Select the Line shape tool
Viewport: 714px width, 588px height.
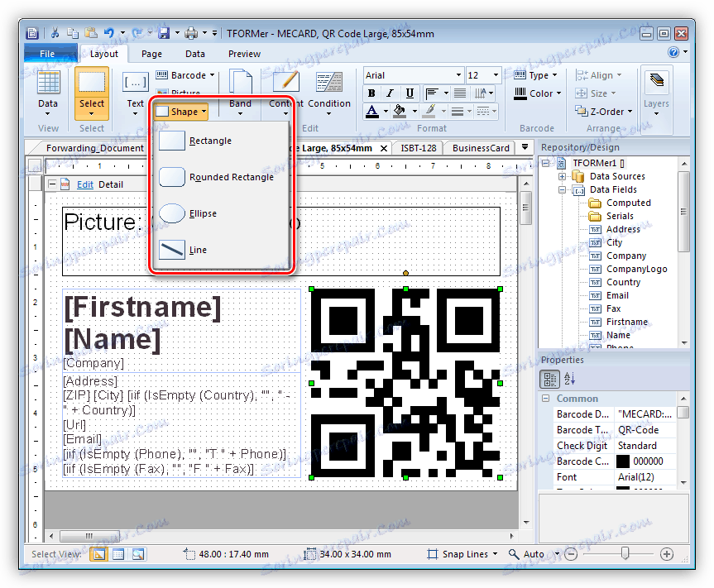[198, 250]
